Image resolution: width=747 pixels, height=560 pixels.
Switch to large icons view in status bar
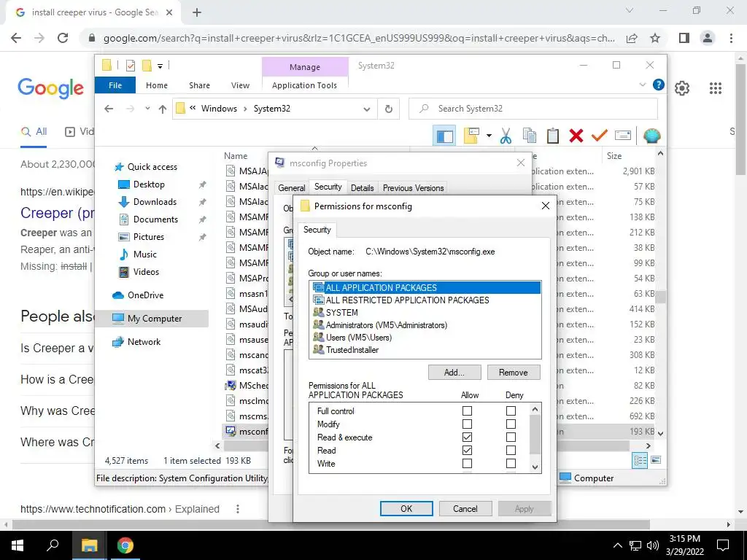pyautogui.click(x=656, y=460)
